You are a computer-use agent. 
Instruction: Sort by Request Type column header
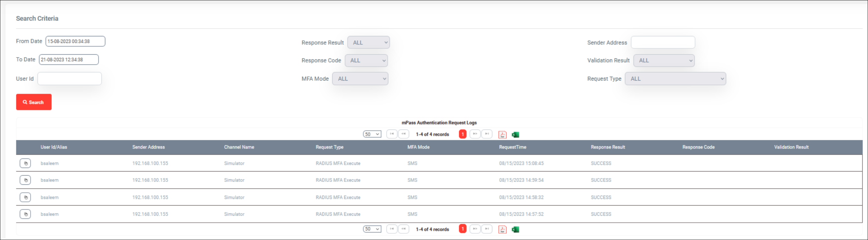[330, 147]
